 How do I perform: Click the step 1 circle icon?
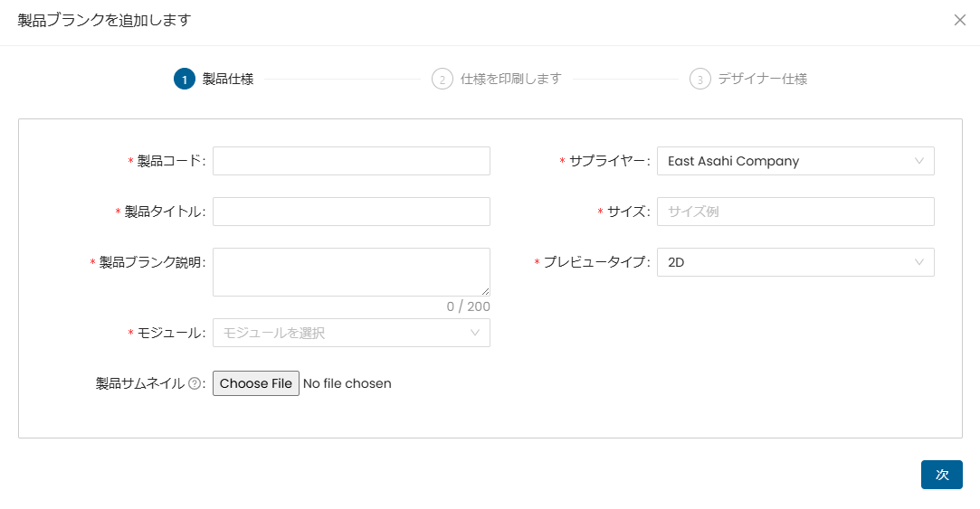185,80
